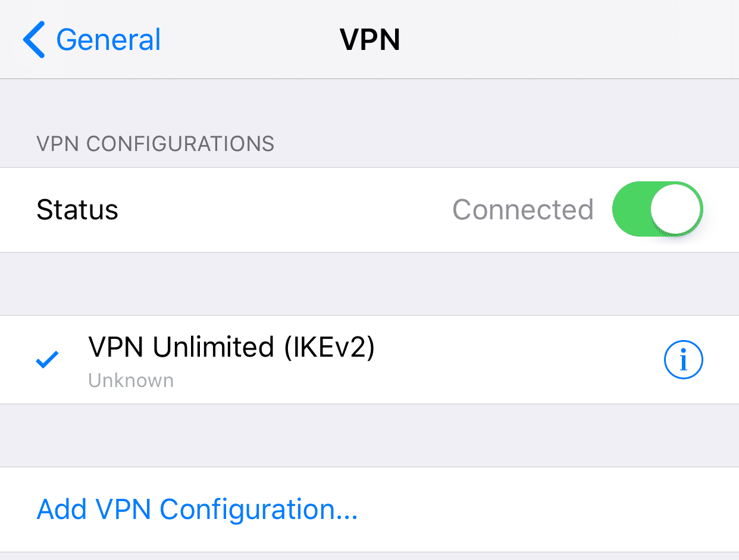Tap the left-pointing navigation arrow
This screenshot has width=739, height=560.
pyautogui.click(x=34, y=39)
